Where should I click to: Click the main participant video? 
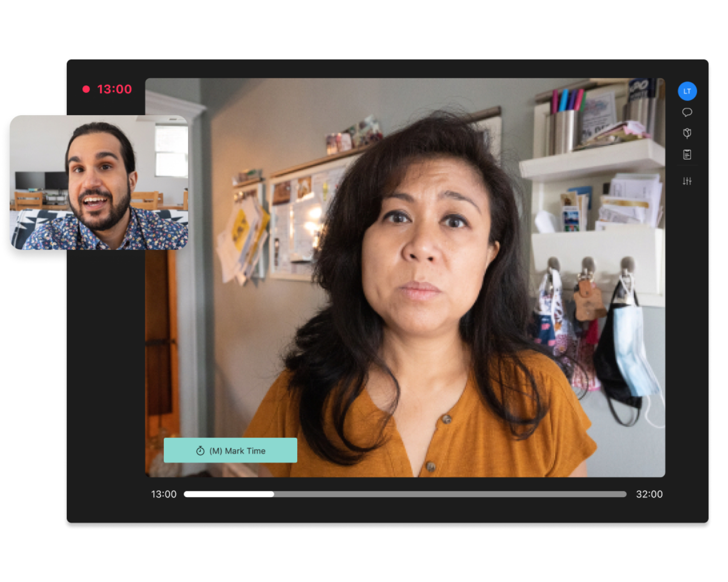(x=405, y=277)
